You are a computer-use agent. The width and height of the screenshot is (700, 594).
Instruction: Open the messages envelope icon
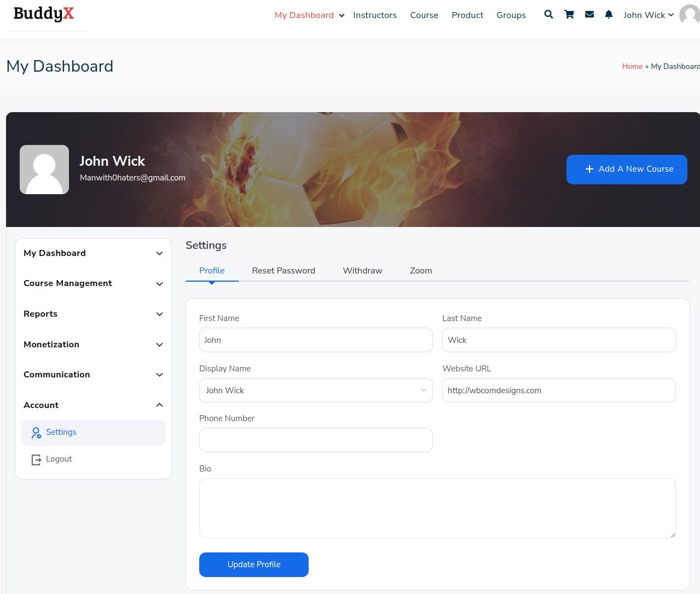[589, 15]
